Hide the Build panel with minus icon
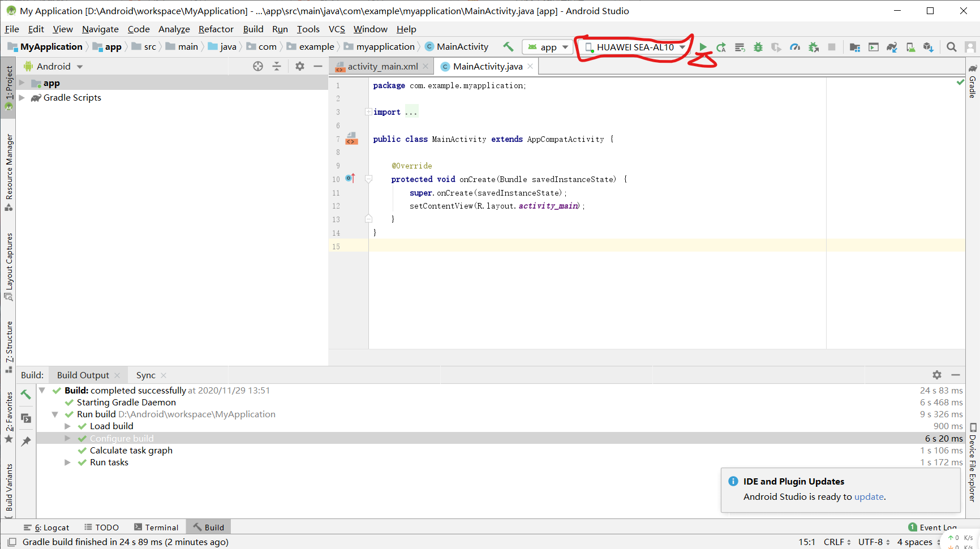The image size is (980, 549). (x=956, y=375)
